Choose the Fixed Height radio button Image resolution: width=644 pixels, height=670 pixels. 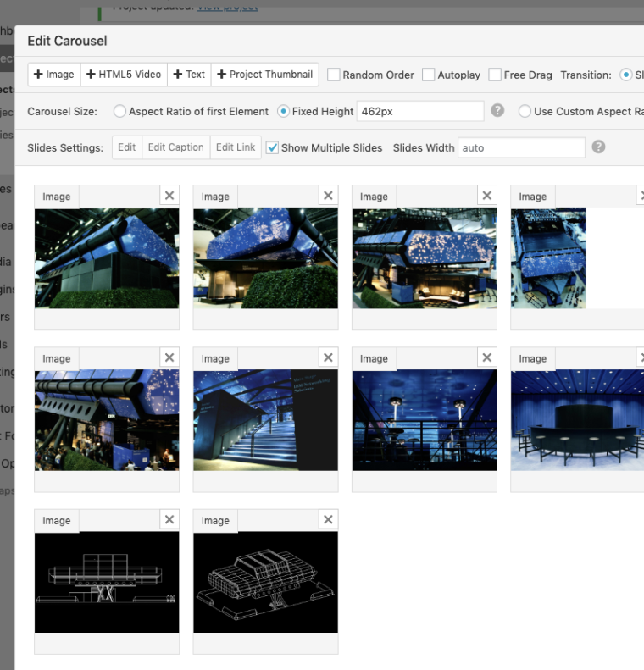tap(284, 111)
